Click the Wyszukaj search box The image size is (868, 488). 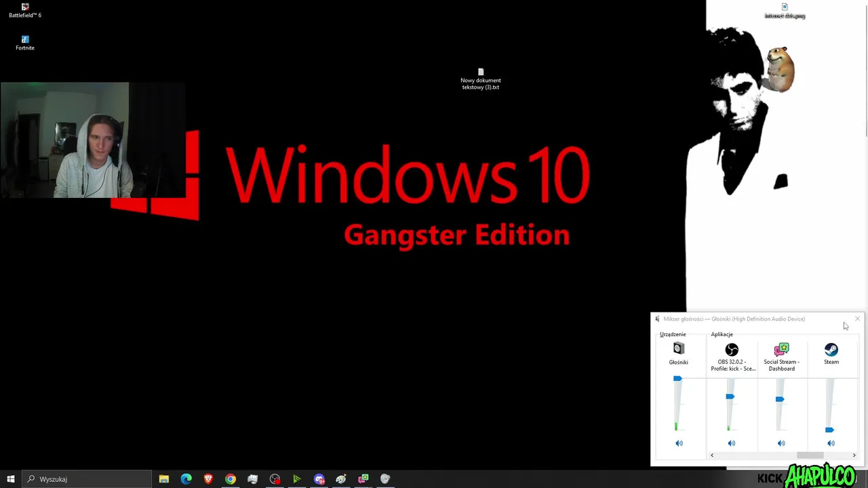click(87, 479)
